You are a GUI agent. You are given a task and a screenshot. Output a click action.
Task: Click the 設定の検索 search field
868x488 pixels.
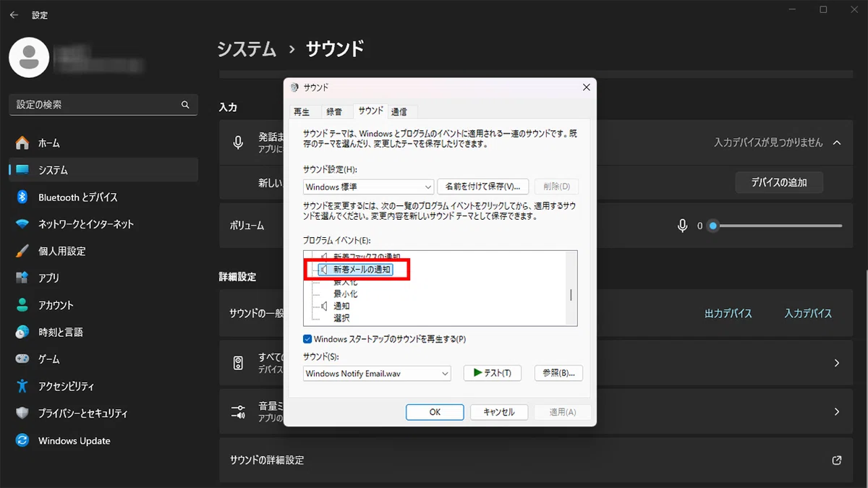pos(103,105)
